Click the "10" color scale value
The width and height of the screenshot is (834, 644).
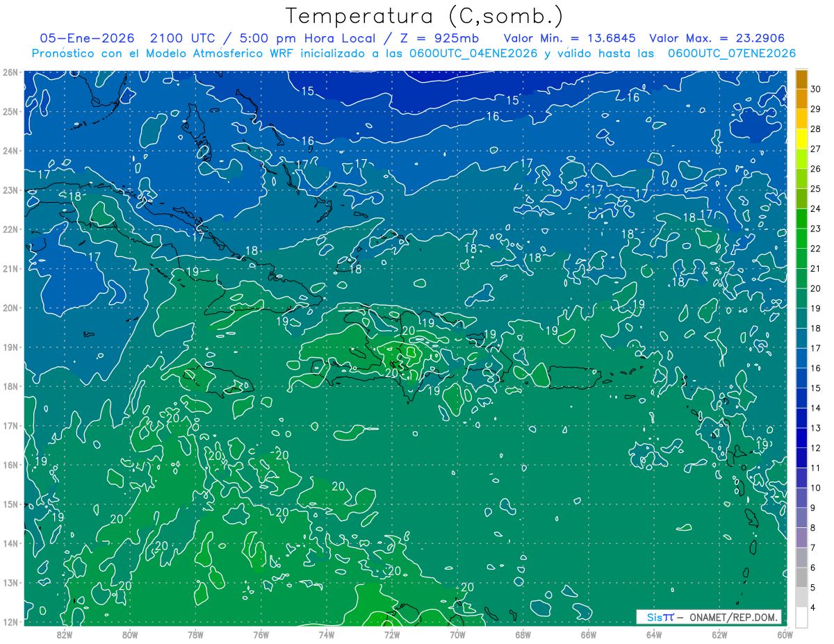click(x=816, y=488)
